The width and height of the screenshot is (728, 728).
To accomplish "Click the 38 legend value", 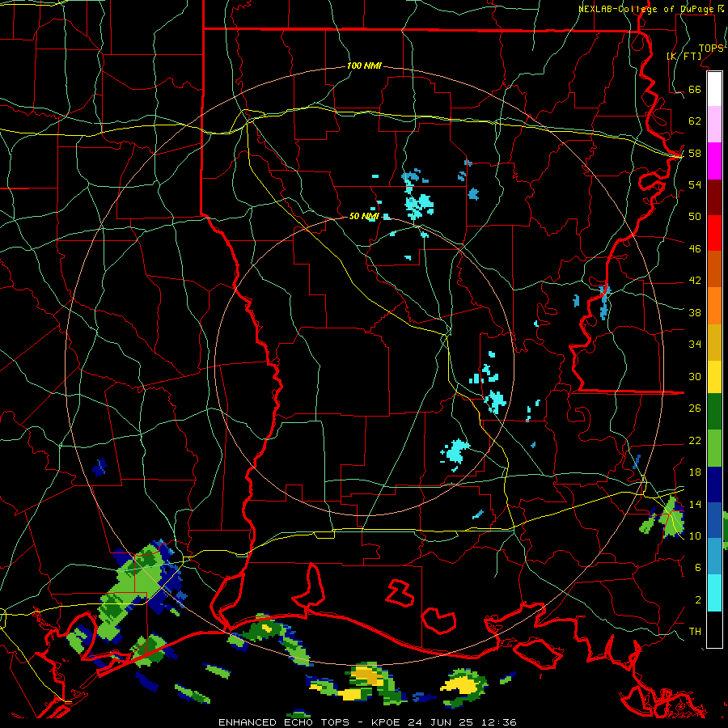I will [x=695, y=313].
